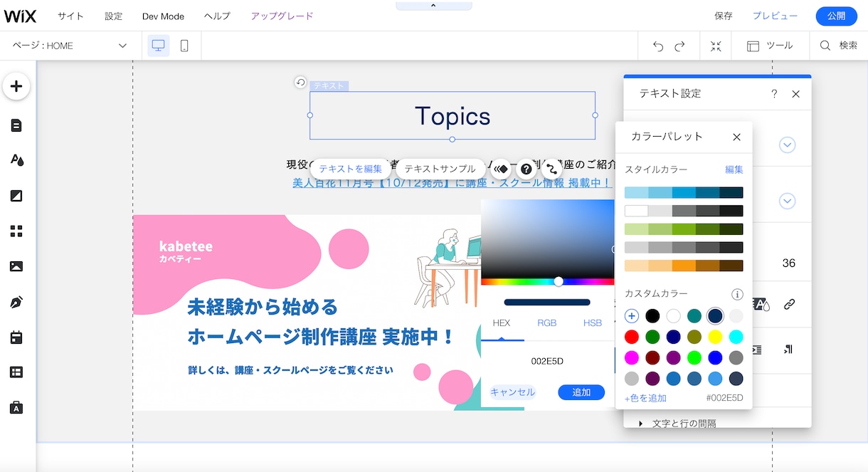This screenshot has height=472, width=868.
Task: Expand the first dropdown arrow in text settings
Action: 787,145
